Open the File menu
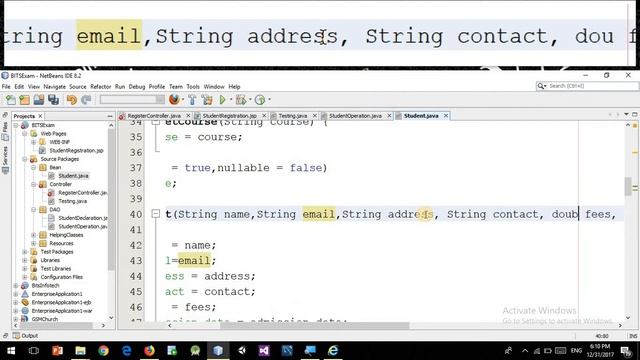This screenshot has height=360, width=640. [x=6, y=87]
